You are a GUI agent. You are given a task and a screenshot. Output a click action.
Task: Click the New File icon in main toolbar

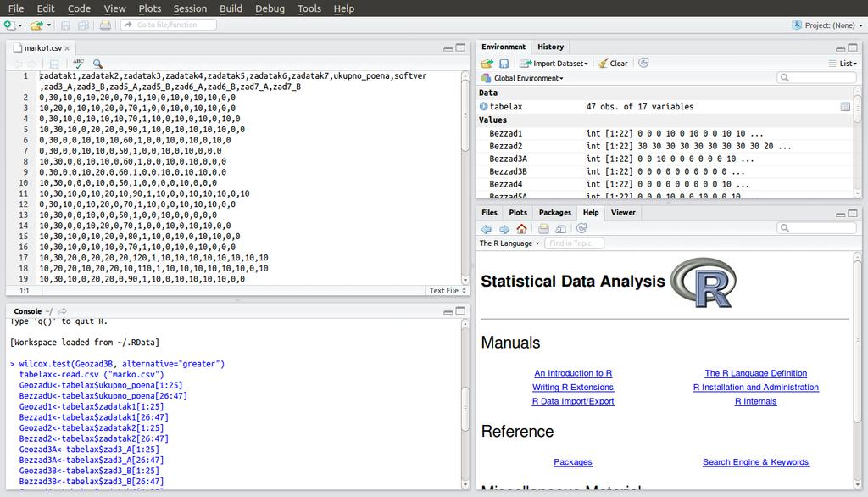pos(8,25)
